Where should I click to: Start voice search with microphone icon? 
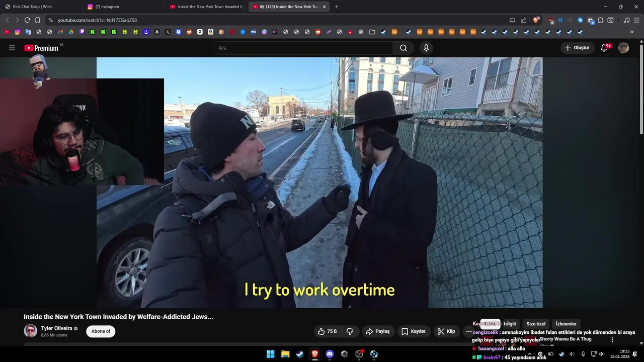[426, 48]
